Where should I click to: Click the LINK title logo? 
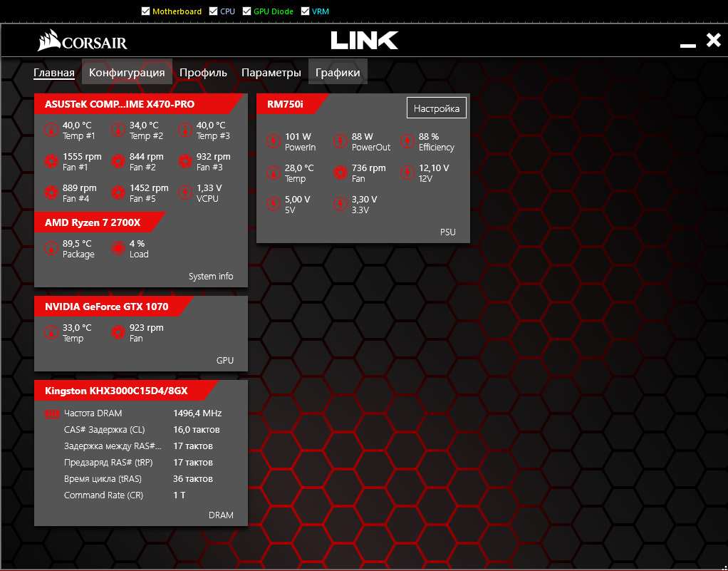point(365,41)
